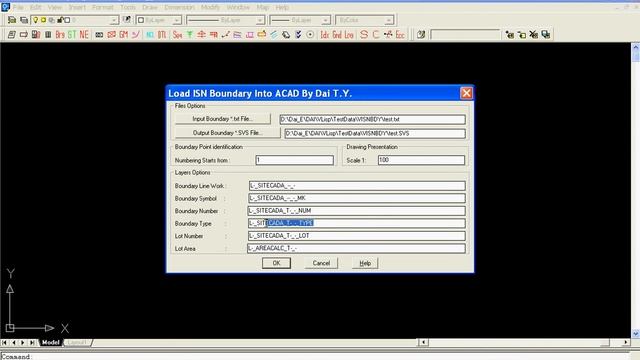Click the X-marked icon near the toolbar end
640x360 pixels.
(534, 35)
